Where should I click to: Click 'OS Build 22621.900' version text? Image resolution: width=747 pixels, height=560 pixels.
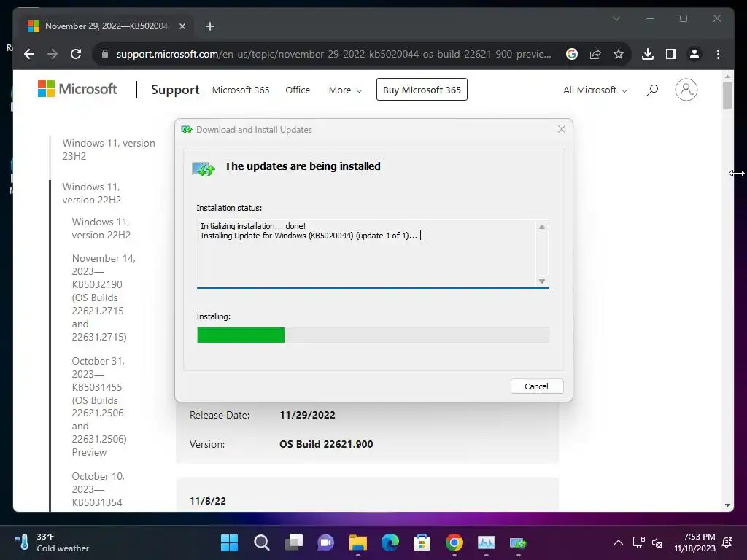tap(326, 444)
